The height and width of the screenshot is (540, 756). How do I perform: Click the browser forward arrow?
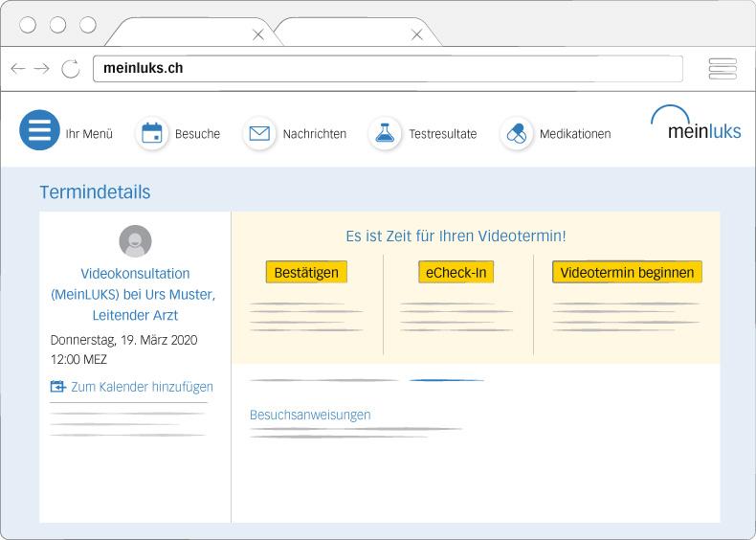pyautogui.click(x=42, y=69)
